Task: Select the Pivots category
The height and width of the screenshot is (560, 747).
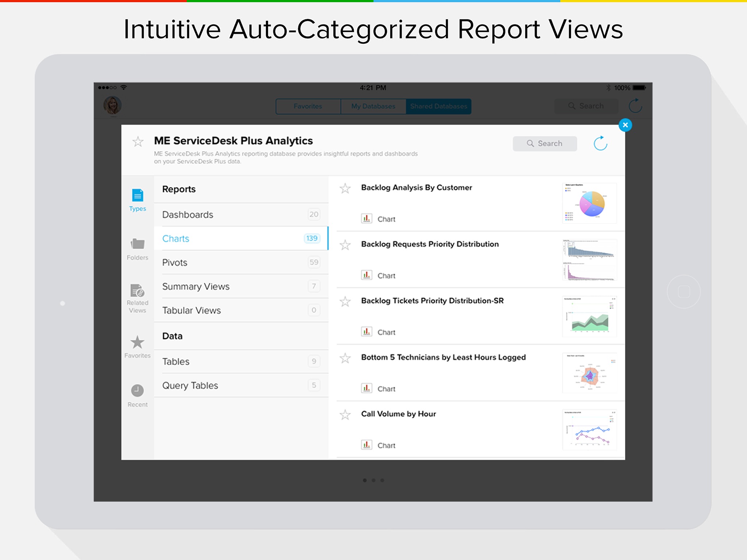Action: [241, 262]
